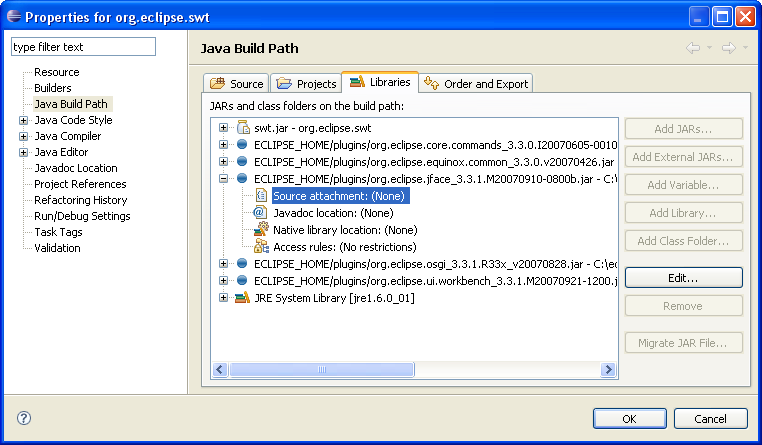Open the back history dropdown arrow
This screenshot has height=445, width=762.
[x=710, y=48]
